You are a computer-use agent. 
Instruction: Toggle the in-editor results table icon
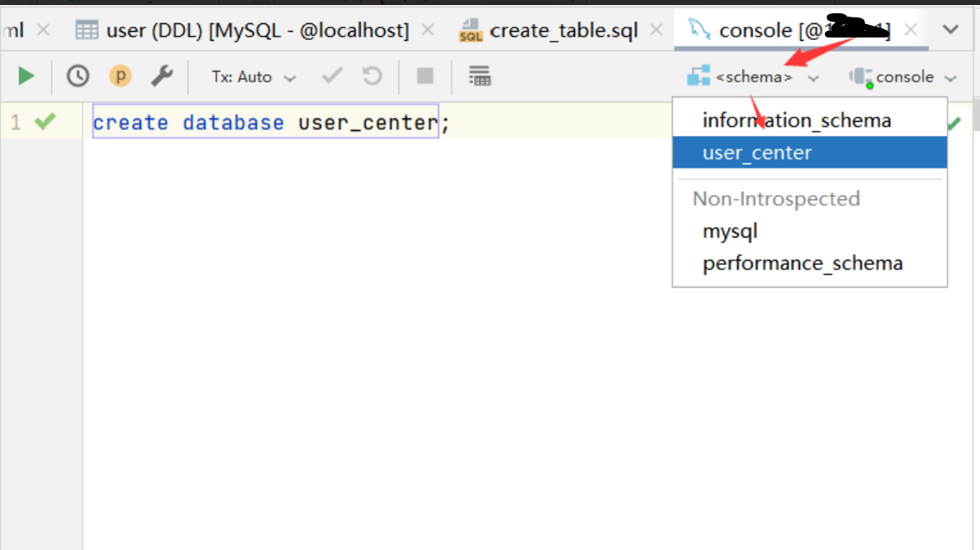pyautogui.click(x=479, y=77)
